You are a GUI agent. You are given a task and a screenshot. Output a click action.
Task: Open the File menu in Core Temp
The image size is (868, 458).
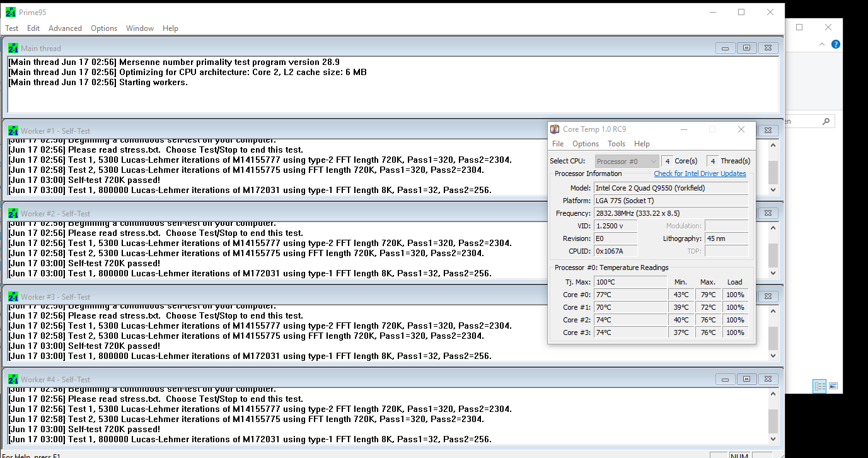[x=558, y=144]
